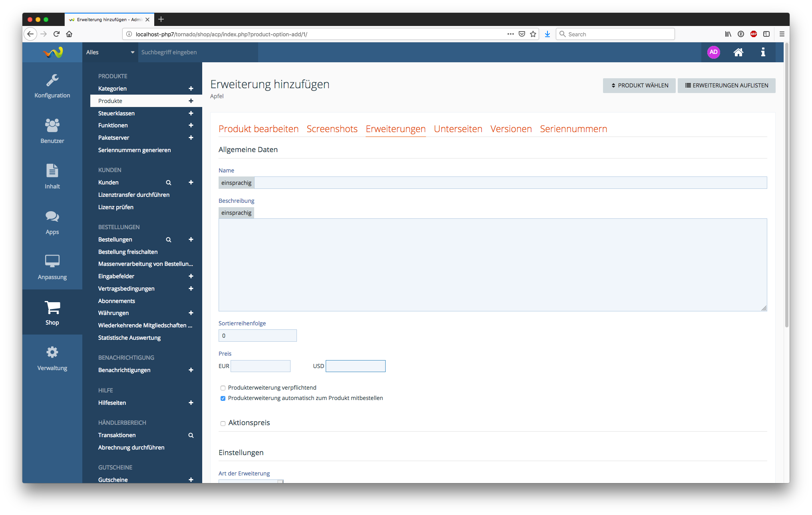Click the plus icon next to Kategorien
This screenshot has height=515, width=812.
point(191,89)
